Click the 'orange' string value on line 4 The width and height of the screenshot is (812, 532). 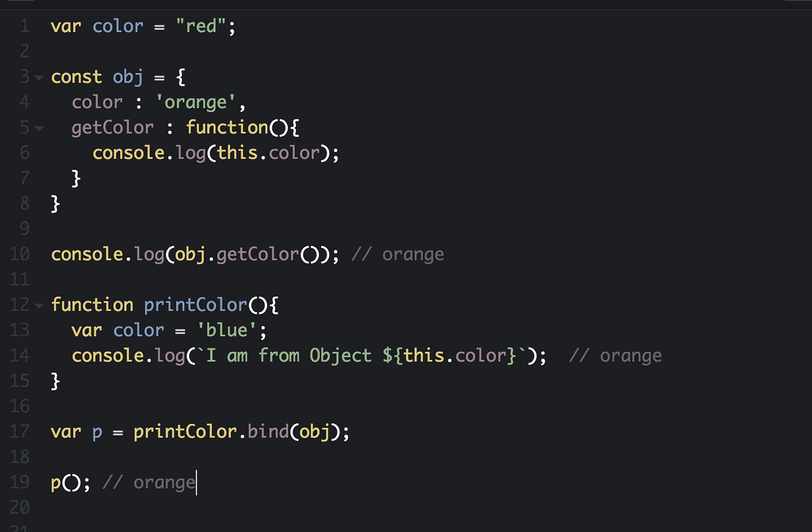195,102
